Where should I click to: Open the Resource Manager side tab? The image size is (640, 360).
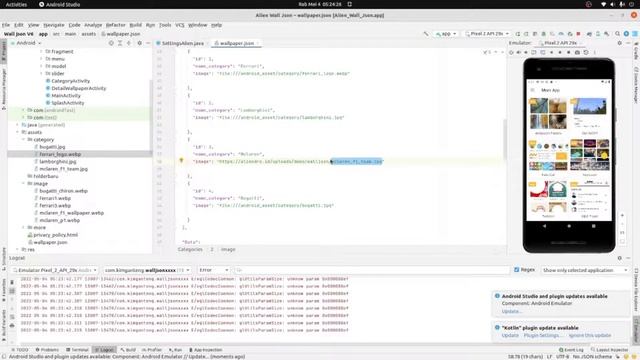(x=4, y=89)
